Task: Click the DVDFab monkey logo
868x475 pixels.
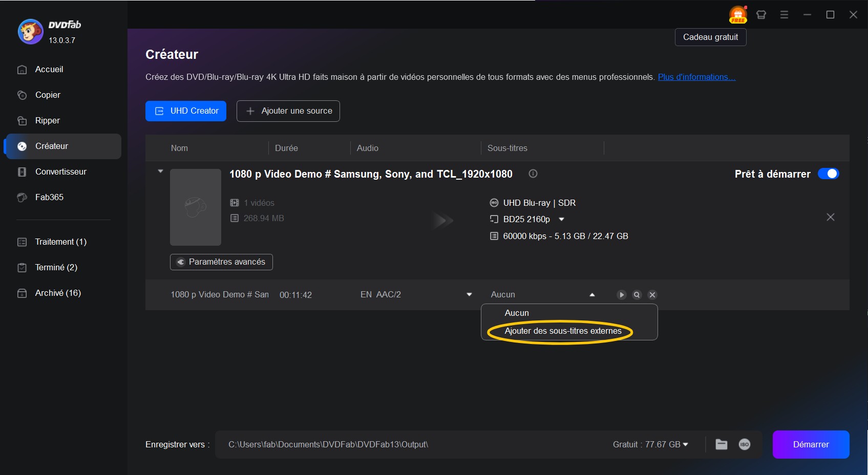Action: pyautogui.click(x=30, y=32)
